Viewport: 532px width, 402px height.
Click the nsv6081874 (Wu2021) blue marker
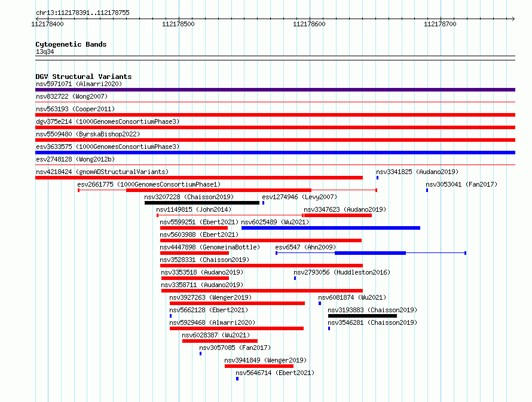[x=320, y=303]
